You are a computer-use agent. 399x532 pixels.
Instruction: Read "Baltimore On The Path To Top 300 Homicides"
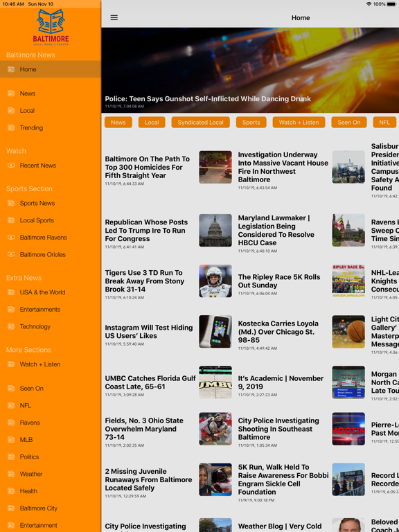pos(148,167)
